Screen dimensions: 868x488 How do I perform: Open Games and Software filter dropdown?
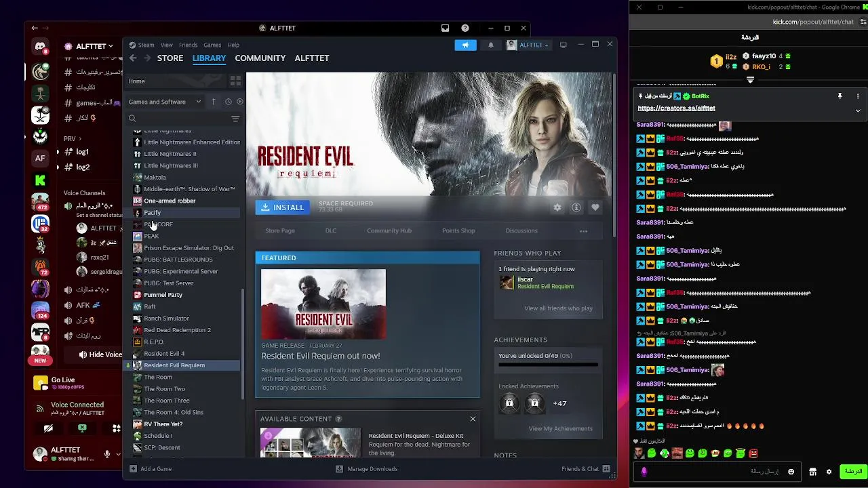[x=165, y=102]
